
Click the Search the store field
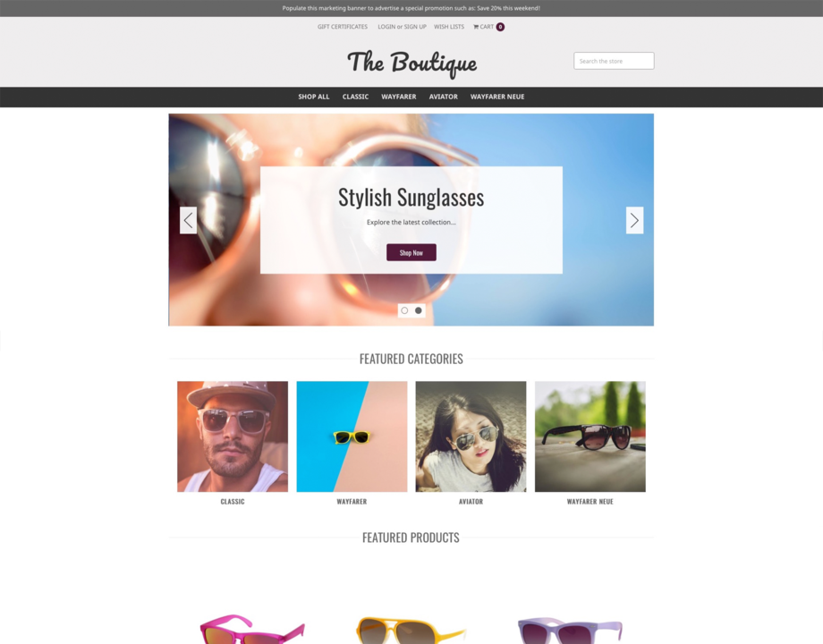[x=614, y=61]
